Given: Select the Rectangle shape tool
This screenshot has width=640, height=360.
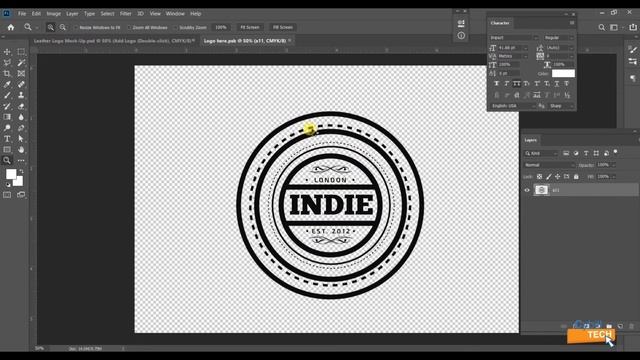Looking at the screenshot, I should [x=7, y=150].
